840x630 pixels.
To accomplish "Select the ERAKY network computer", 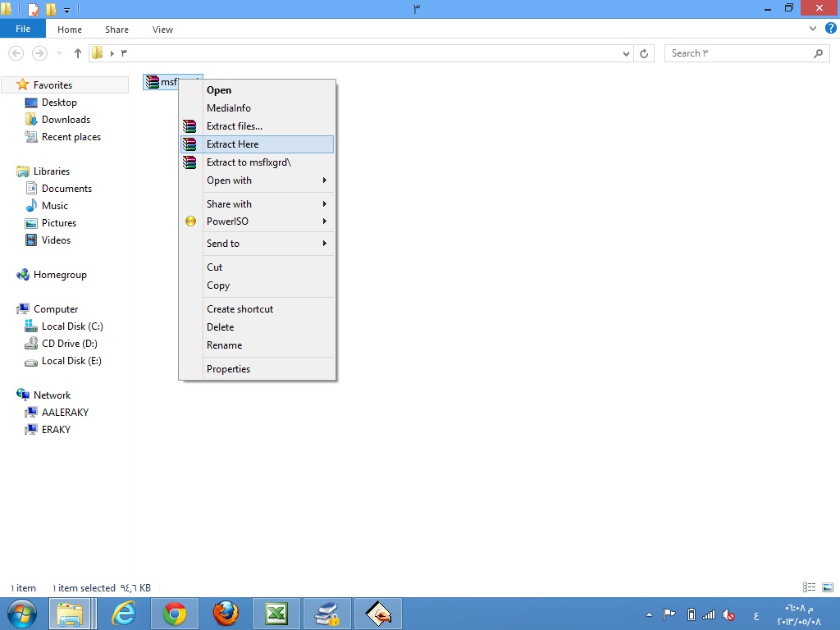I will tap(56, 429).
